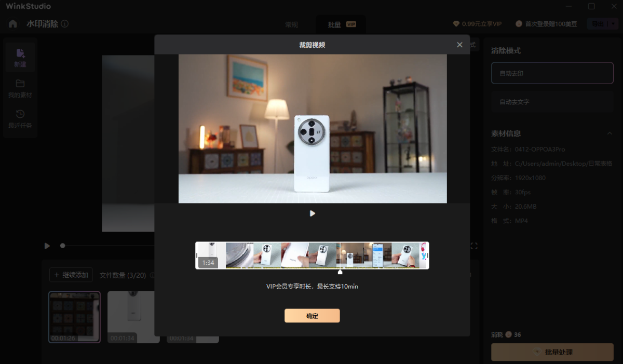View 最近任务 recent tasks list
Viewport: 623px width, 364px height.
[x=20, y=118]
